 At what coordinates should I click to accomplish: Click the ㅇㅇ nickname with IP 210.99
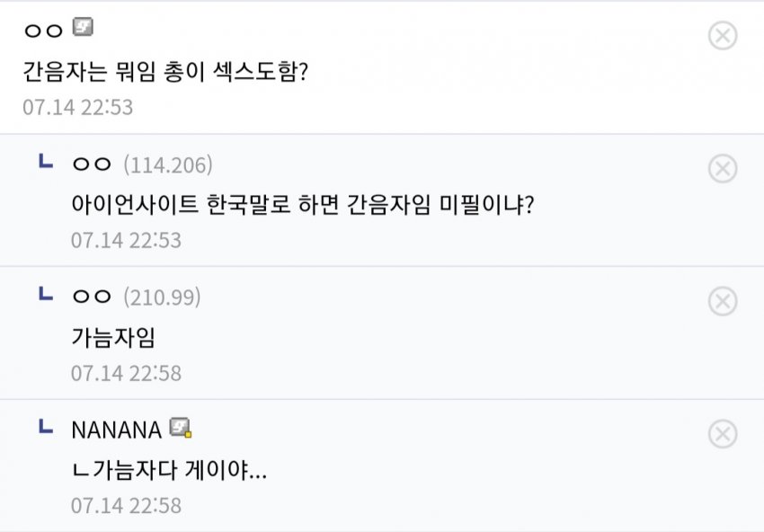[x=91, y=297]
